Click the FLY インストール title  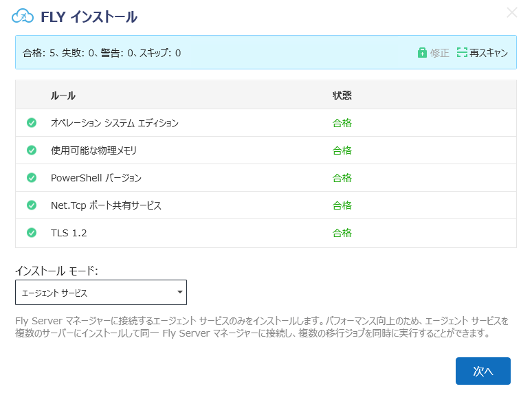pos(89,16)
